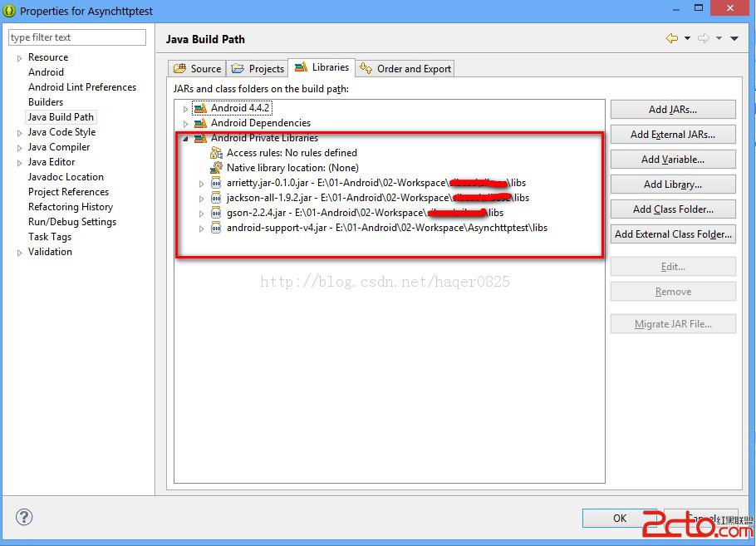
Task: Select Javadoc Location in sidebar
Action: point(66,176)
